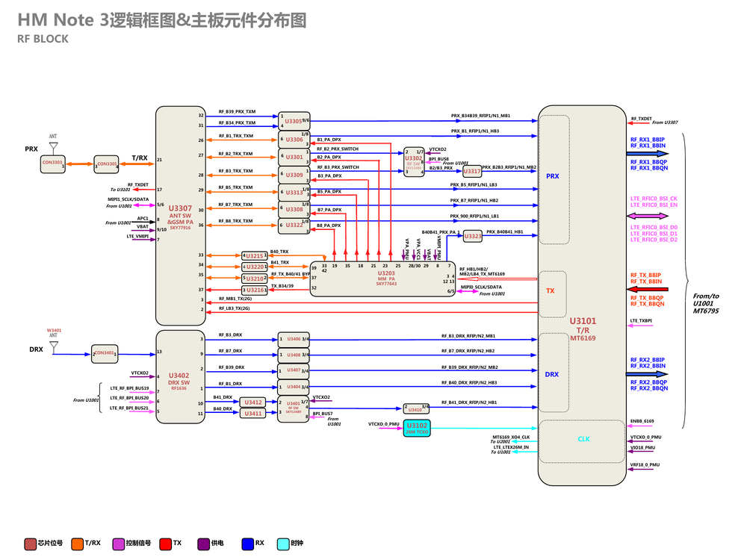Click the U3101 T/R MT6169 label

point(583,329)
